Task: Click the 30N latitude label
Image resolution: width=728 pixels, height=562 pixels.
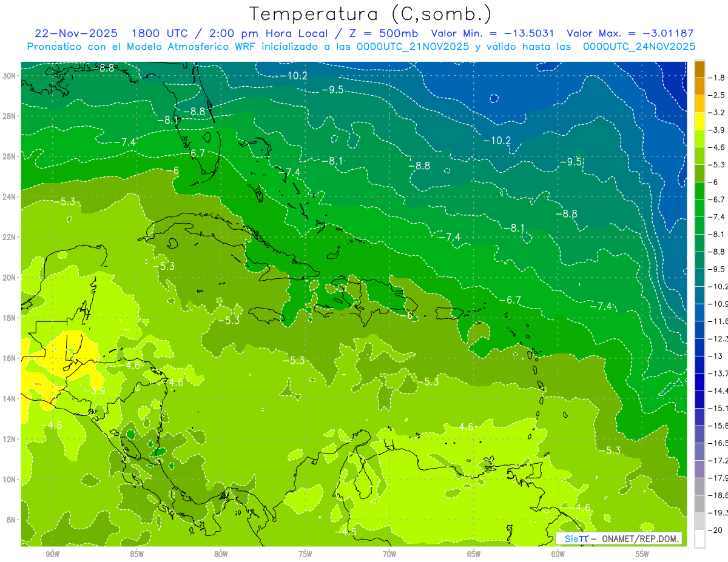Action: (10, 76)
